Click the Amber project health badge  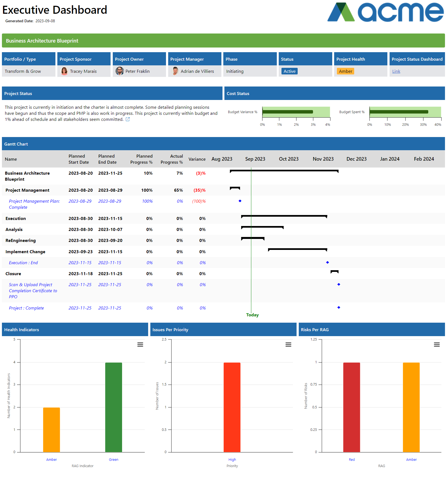click(345, 71)
